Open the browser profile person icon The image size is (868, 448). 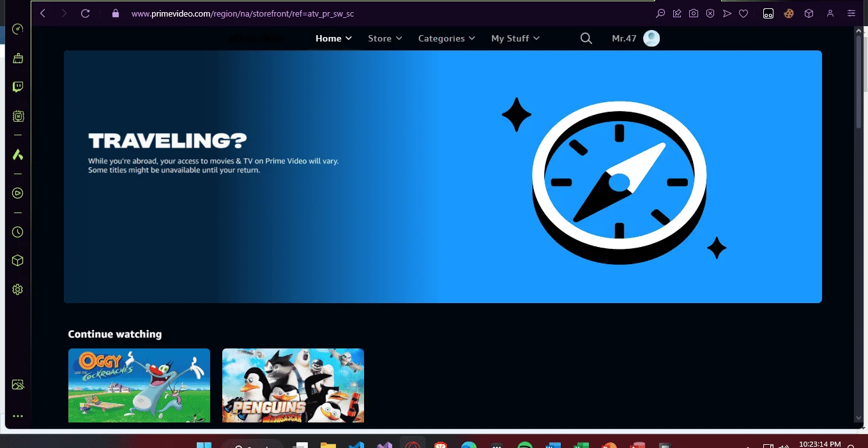point(830,13)
